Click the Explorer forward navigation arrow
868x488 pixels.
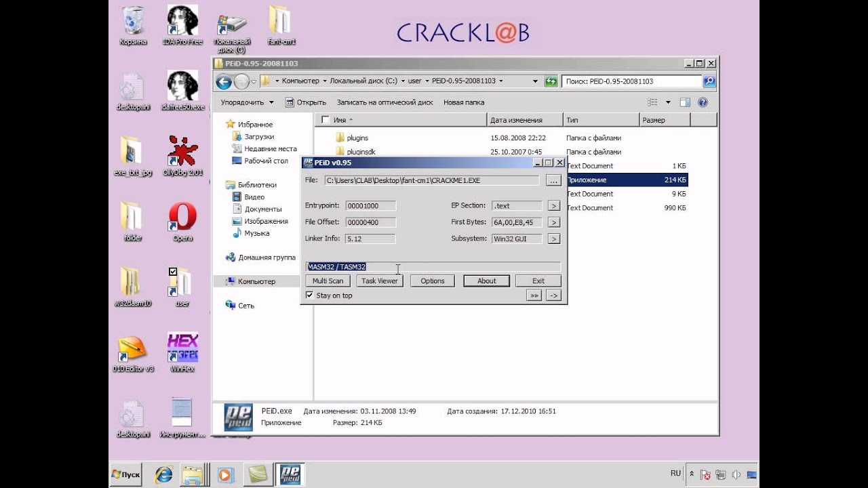[x=242, y=82]
